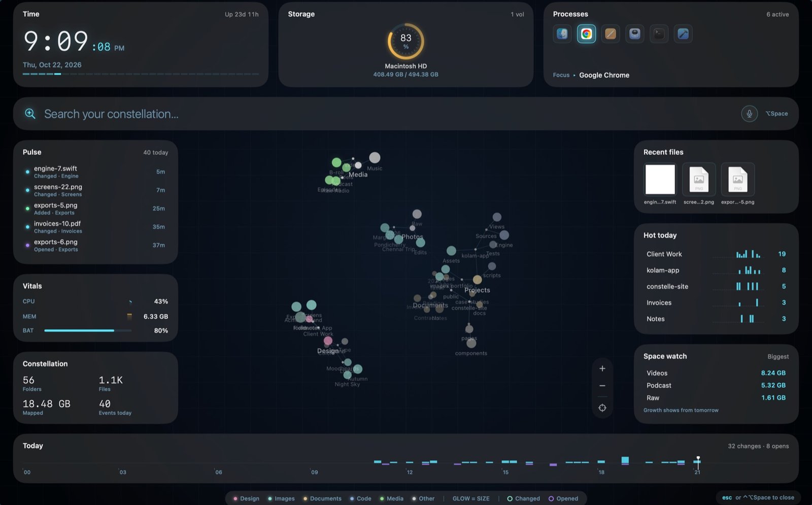
Task: Toggle the Other legend filter
Action: coord(423,498)
